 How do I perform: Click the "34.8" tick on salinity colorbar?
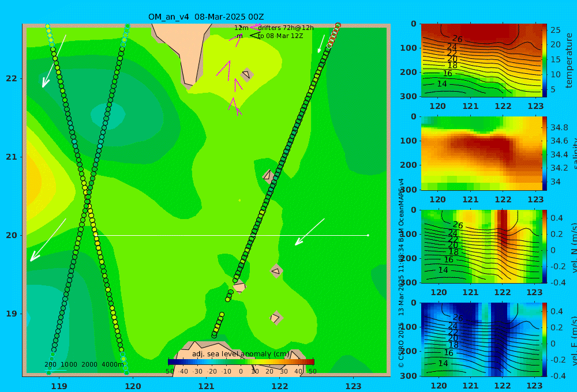(559, 127)
